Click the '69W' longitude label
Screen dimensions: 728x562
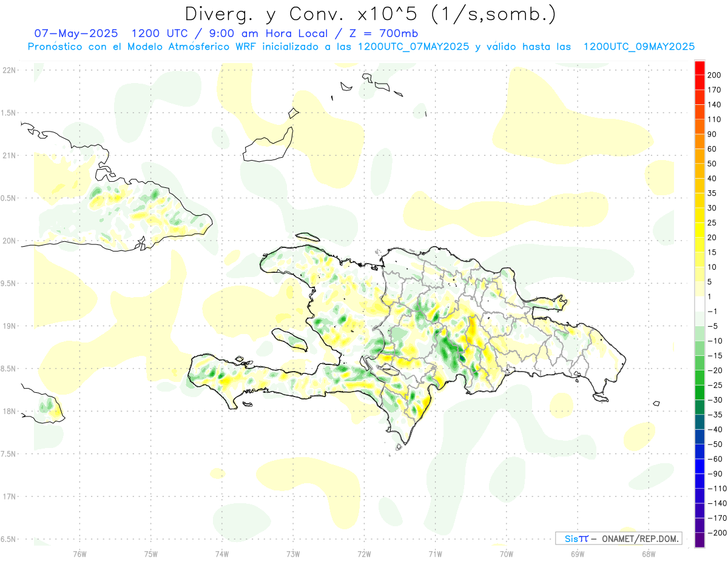tap(577, 554)
